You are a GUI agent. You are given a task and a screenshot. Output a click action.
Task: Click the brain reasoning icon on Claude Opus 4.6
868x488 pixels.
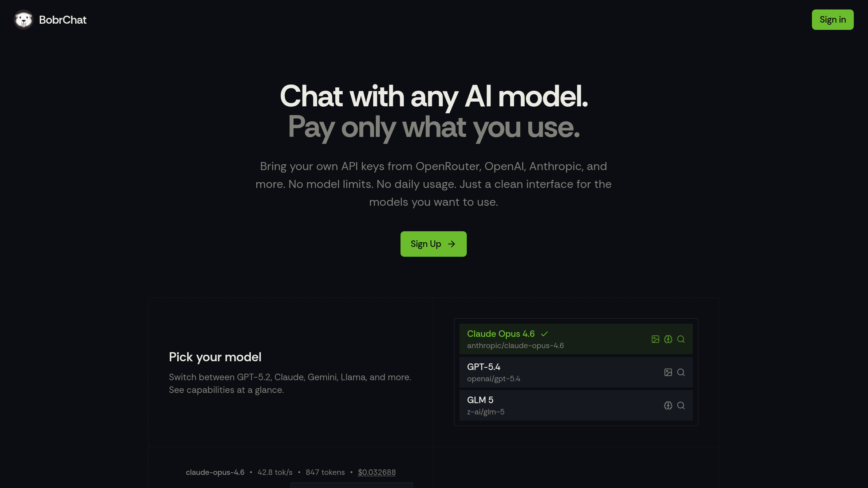tap(668, 339)
